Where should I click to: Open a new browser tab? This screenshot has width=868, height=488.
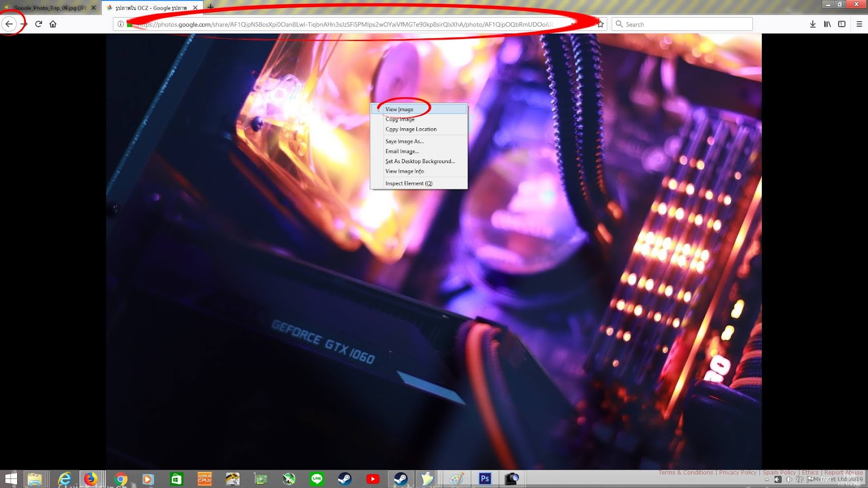tap(211, 7)
